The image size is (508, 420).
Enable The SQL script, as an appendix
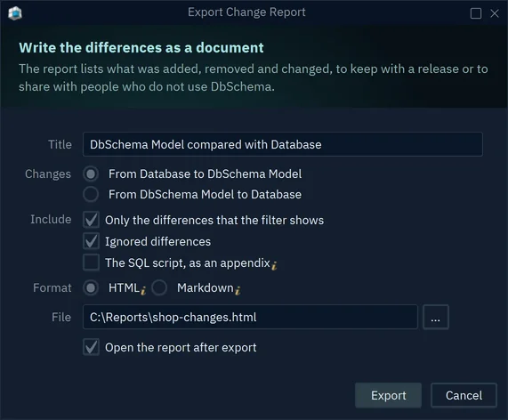[x=91, y=262]
